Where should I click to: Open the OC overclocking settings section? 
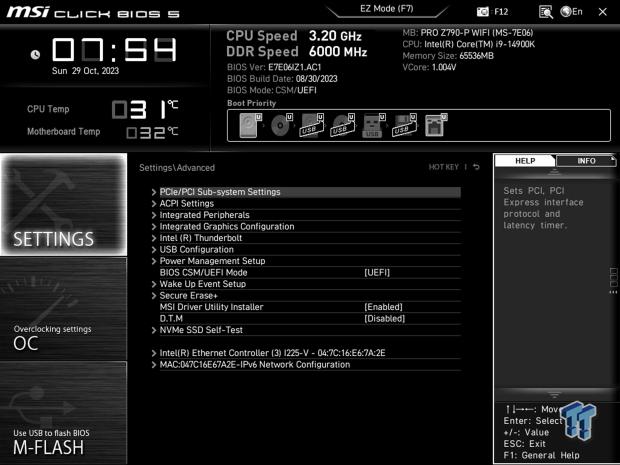(x=64, y=309)
